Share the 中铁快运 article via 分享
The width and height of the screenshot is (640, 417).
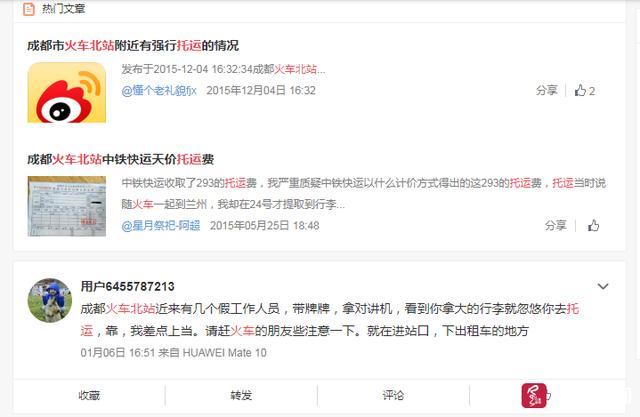pyautogui.click(x=556, y=225)
